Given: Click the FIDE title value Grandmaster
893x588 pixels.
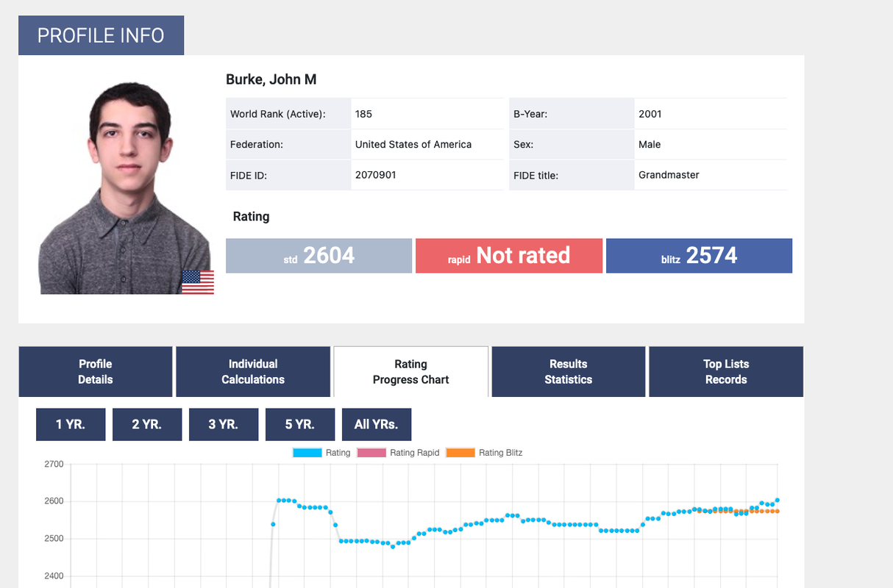Looking at the screenshot, I should [669, 175].
